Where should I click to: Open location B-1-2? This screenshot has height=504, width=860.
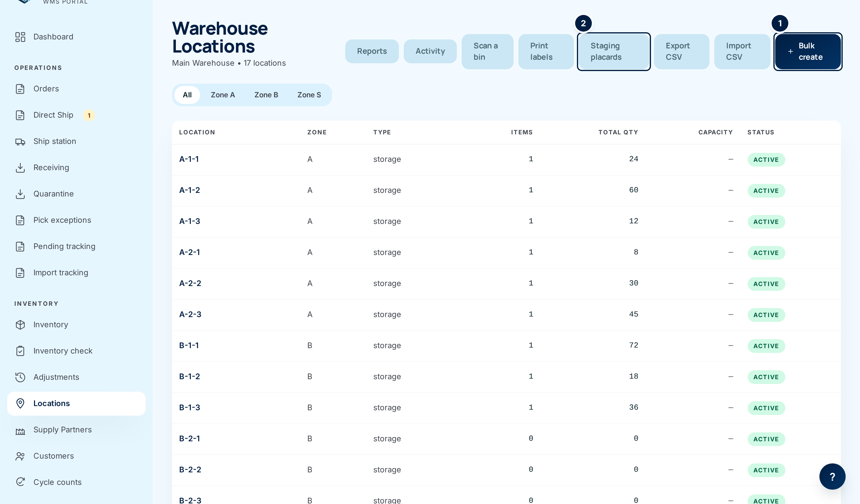pos(189,377)
